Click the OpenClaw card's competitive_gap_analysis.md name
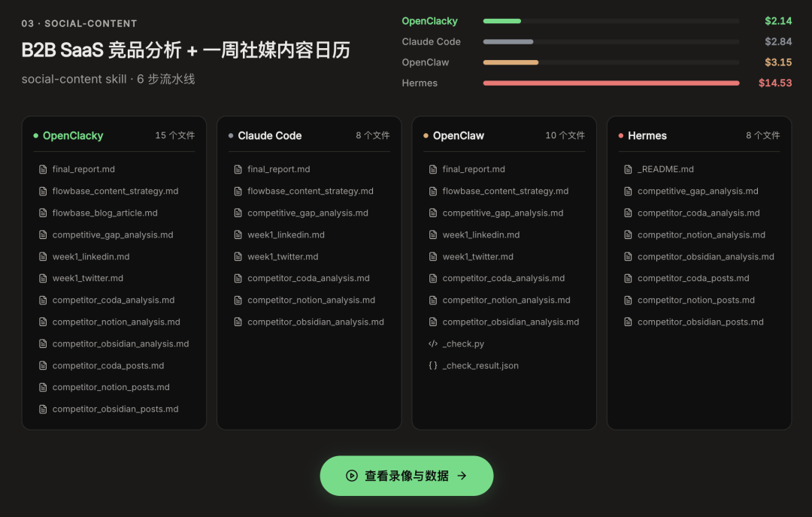This screenshot has height=517, width=812. pyautogui.click(x=503, y=213)
